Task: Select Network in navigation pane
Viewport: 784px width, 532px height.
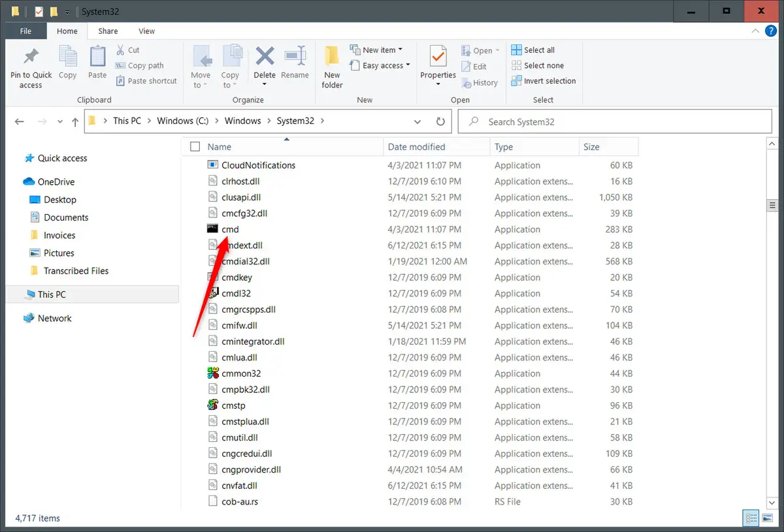Action: 55,319
